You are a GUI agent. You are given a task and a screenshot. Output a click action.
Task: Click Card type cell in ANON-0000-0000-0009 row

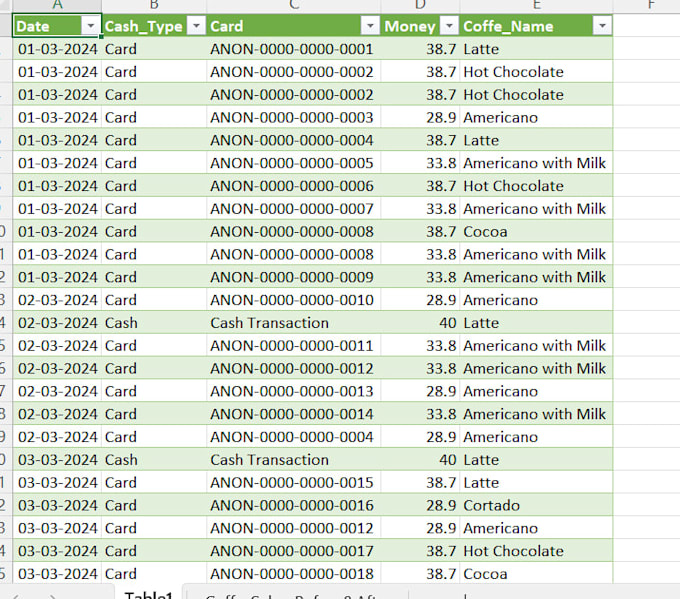coord(154,277)
